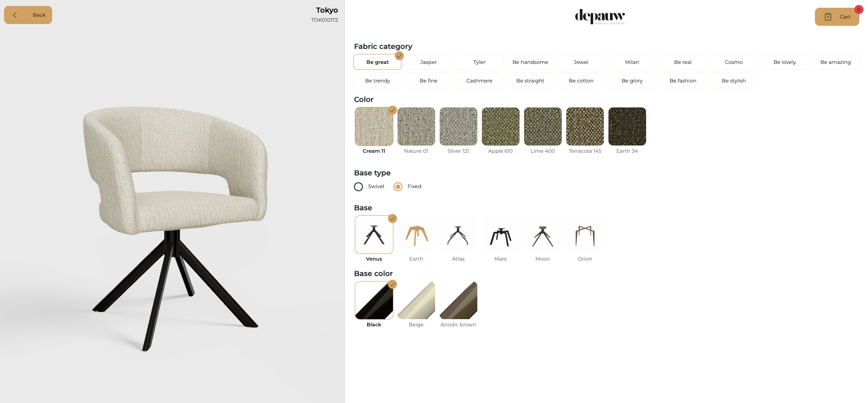The height and width of the screenshot is (403, 868).
Task: Select the Terracota 145 fabric swatch
Action: coord(585,126)
